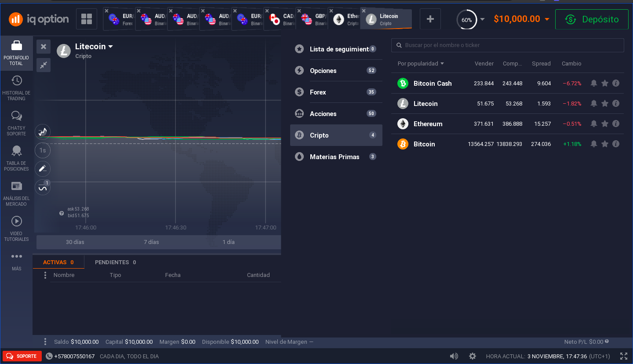Star Litecoin as favorite
Viewport: 633px width, 364px height.
(605, 103)
